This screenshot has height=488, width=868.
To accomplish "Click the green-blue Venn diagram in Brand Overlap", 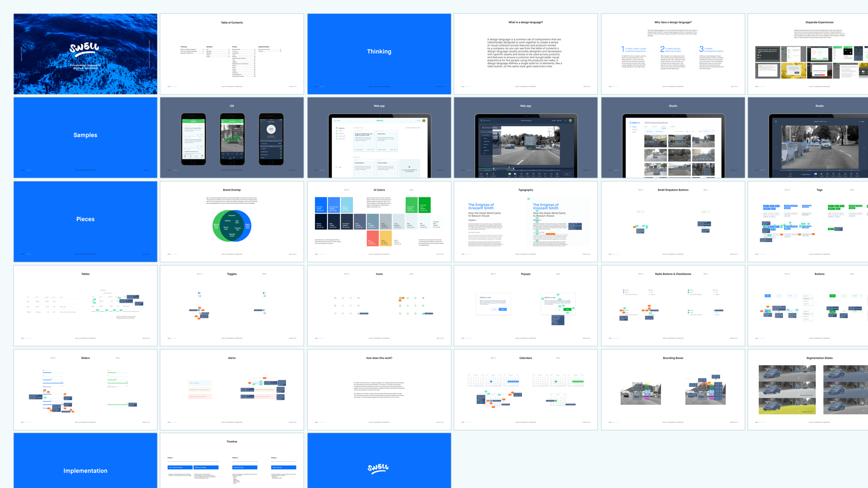I will coord(232,225).
